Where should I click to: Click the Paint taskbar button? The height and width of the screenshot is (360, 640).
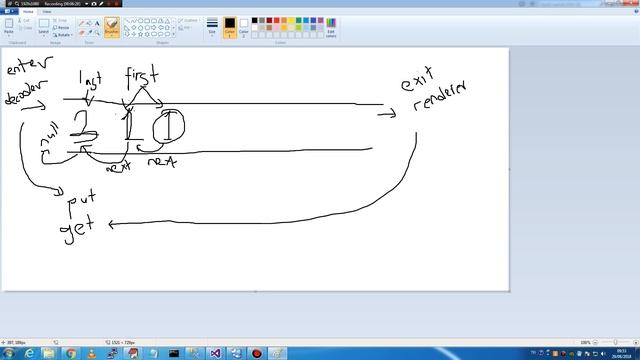pos(278,353)
